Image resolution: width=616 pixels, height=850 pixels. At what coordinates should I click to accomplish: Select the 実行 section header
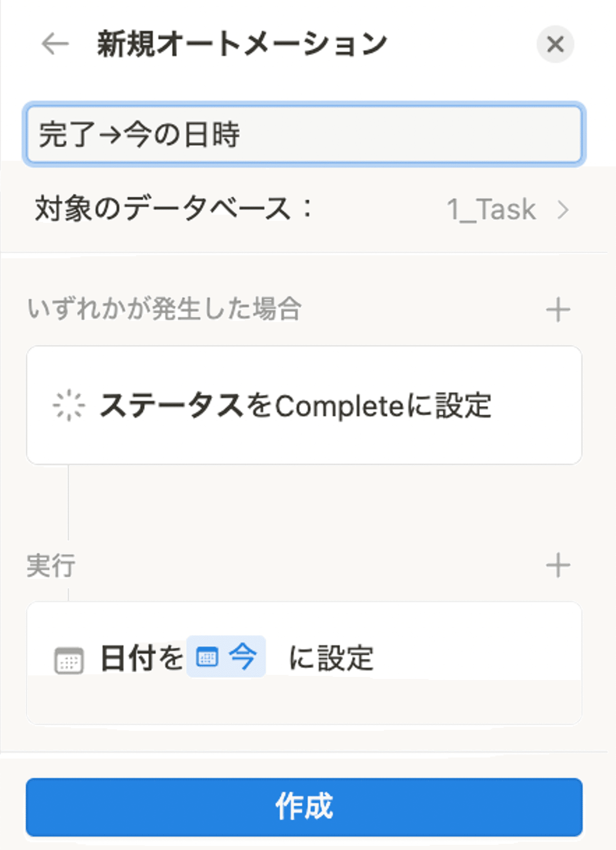[x=50, y=566]
